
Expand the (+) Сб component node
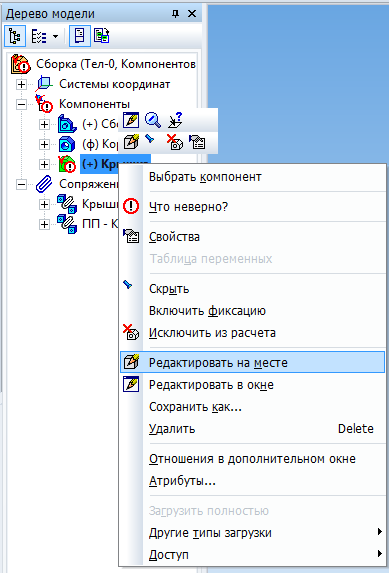(44, 124)
